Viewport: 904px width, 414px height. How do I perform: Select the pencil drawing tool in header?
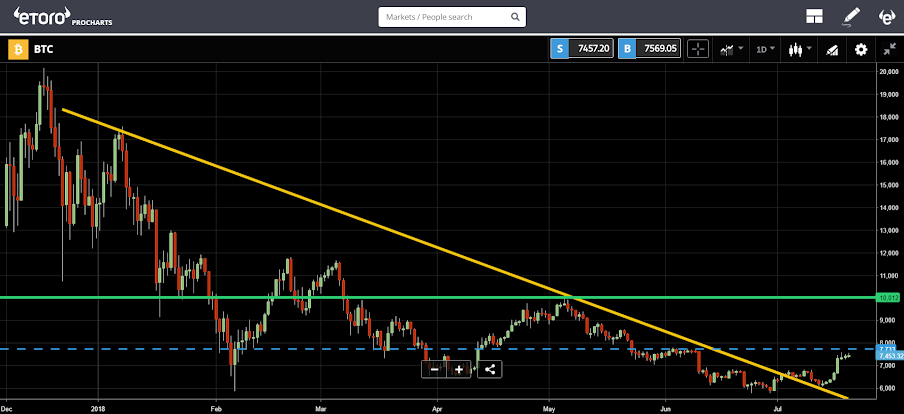[x=851, y=17]
